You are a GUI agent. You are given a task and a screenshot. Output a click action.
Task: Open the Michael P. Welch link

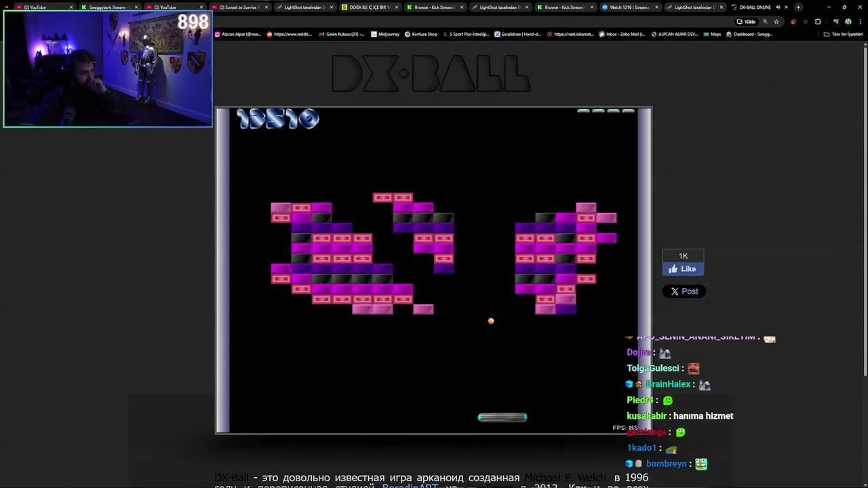pyautogui.click(x=566, y=478)
